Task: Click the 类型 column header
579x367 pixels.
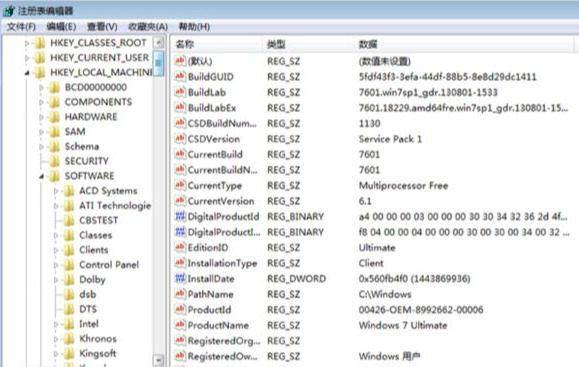Action: (308, 44)
